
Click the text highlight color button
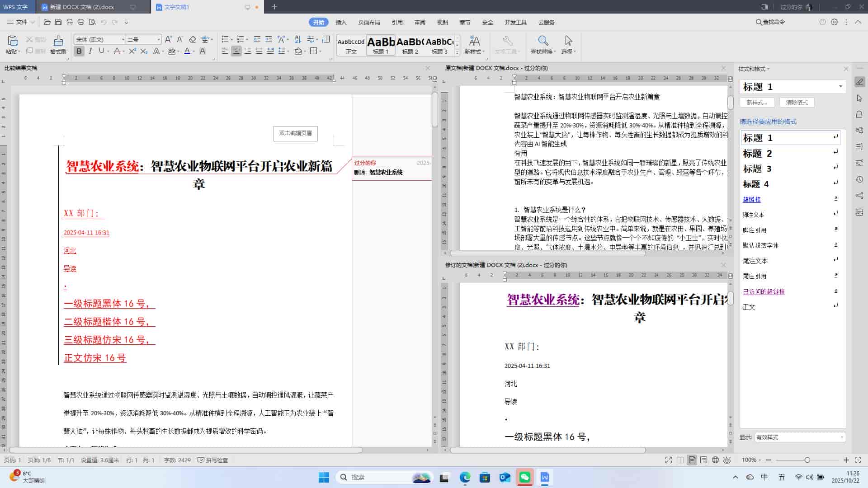coord(171,52)
